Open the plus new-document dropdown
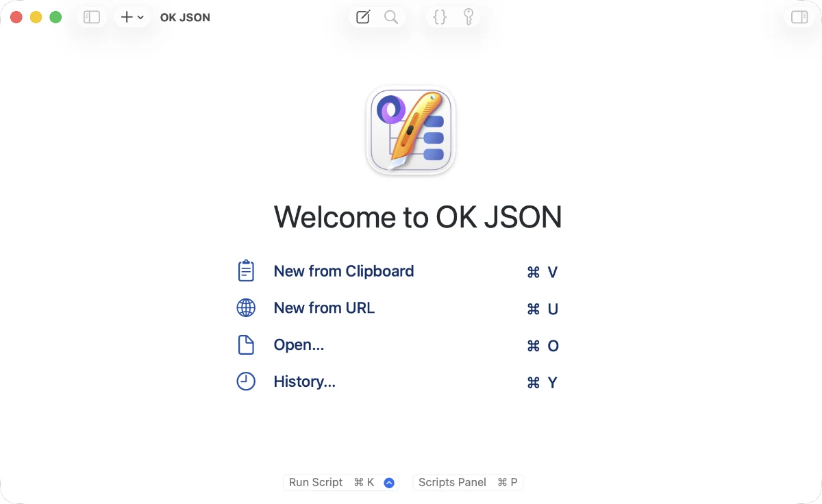 point(132,17)
